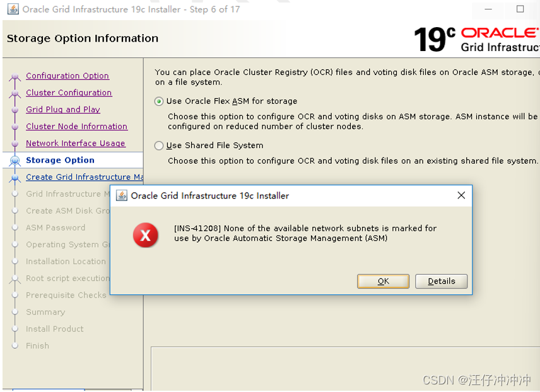Screen dimensions: 540x392
Task: Click the step icon beside ASM Password
Action: tap(15, 228)
